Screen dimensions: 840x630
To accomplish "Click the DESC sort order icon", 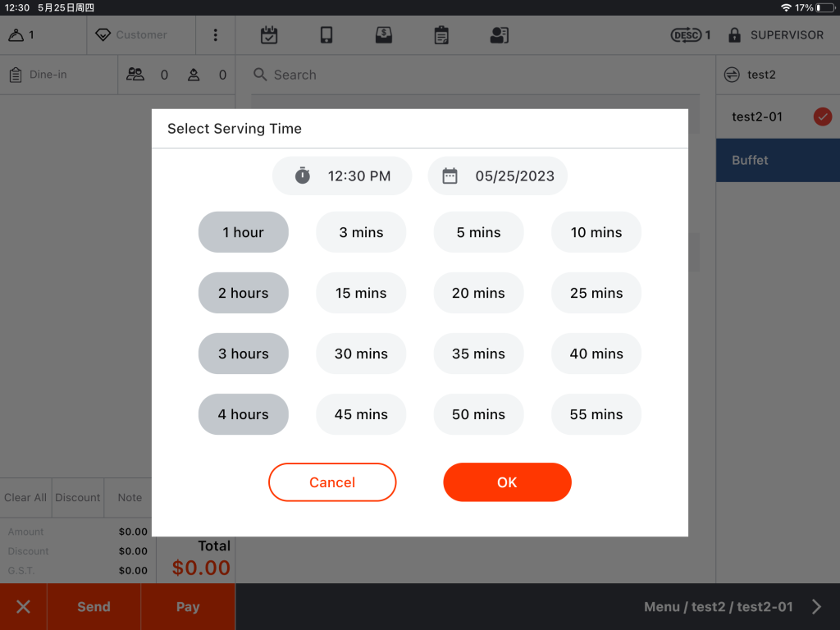I will pyautogui.click(x=685, y=35).
